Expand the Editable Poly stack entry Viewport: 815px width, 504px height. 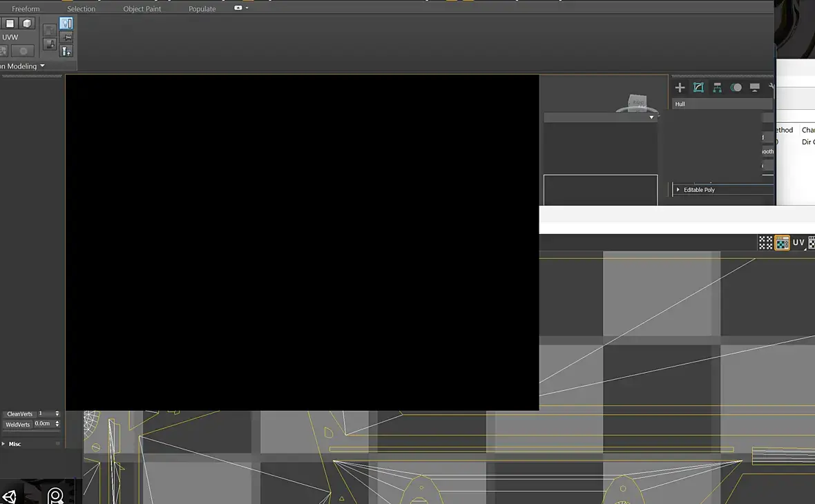[678, 190]
